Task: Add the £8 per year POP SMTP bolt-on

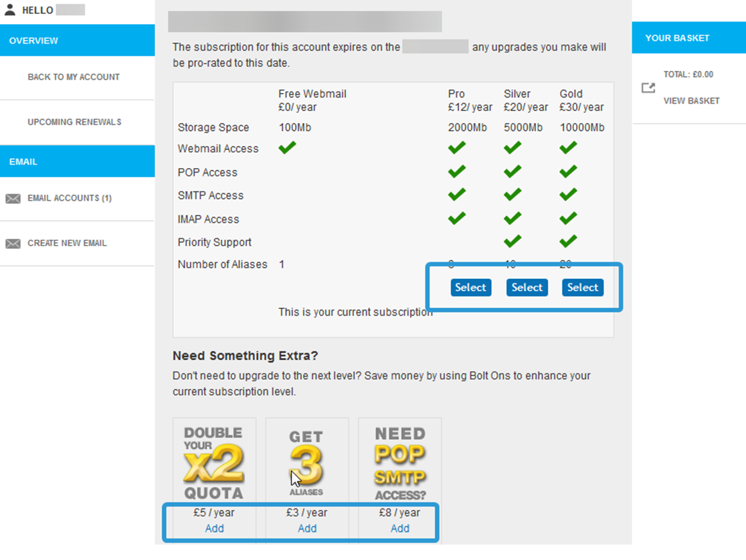Action: pyautogui.click(x=399, y=529)
